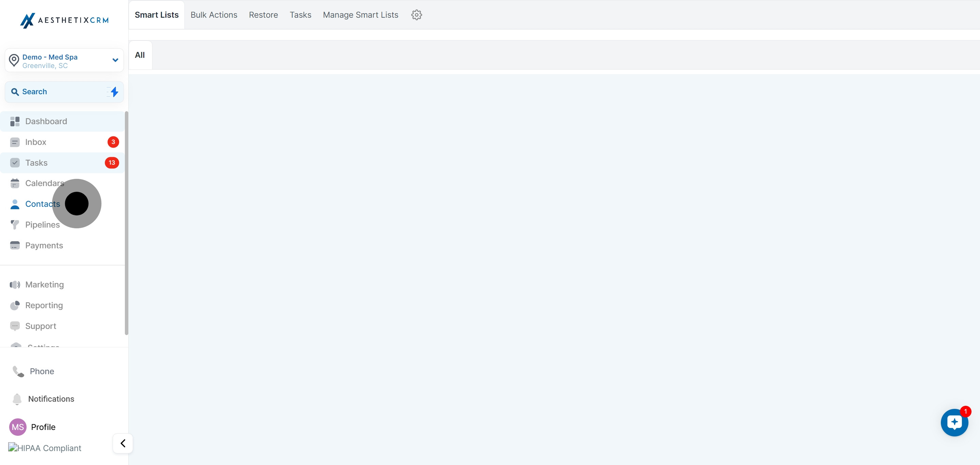The height and width of the screenshot is (465, 980).
Task: Click the settings gear icon in the top tabs
Action: coord(416,15)
